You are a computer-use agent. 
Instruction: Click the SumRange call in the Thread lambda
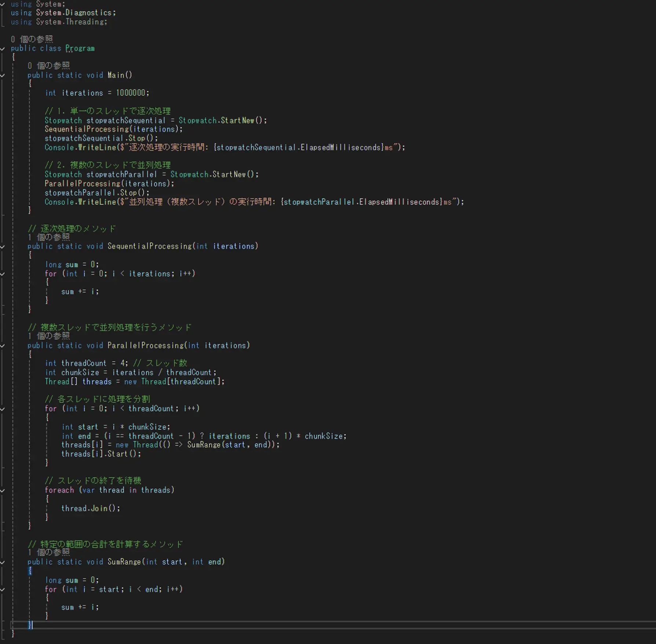(x=203, y=445)
